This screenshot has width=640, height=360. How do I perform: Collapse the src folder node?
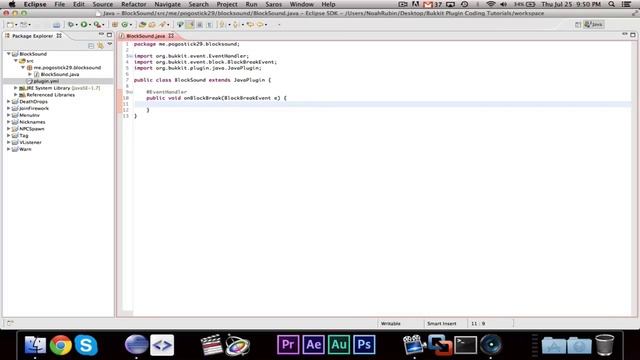click(x=16, y=60)
